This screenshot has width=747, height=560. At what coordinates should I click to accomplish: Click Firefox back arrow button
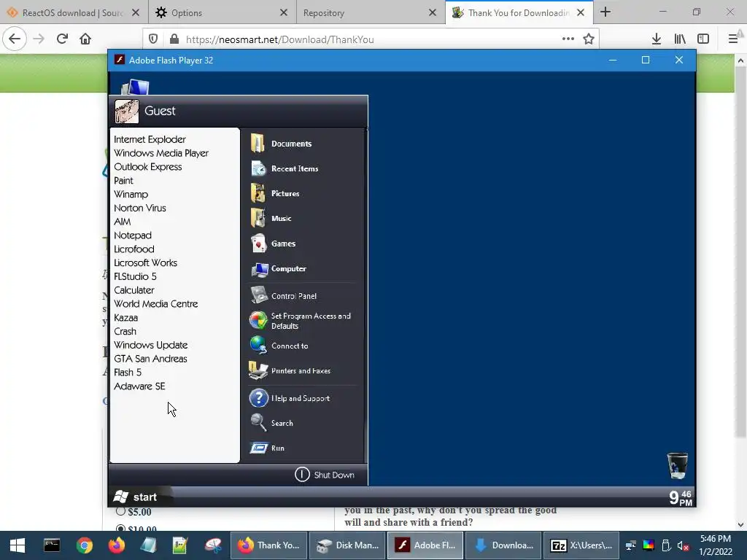(15, 39)
